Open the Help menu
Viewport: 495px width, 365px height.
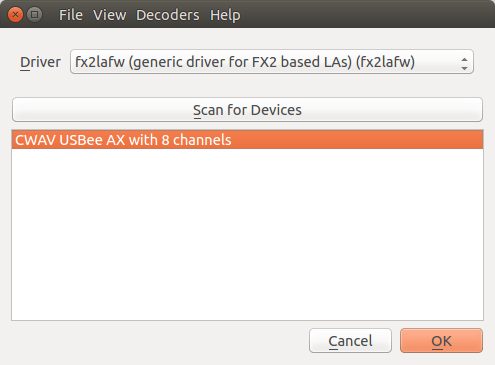pos(225,15)
